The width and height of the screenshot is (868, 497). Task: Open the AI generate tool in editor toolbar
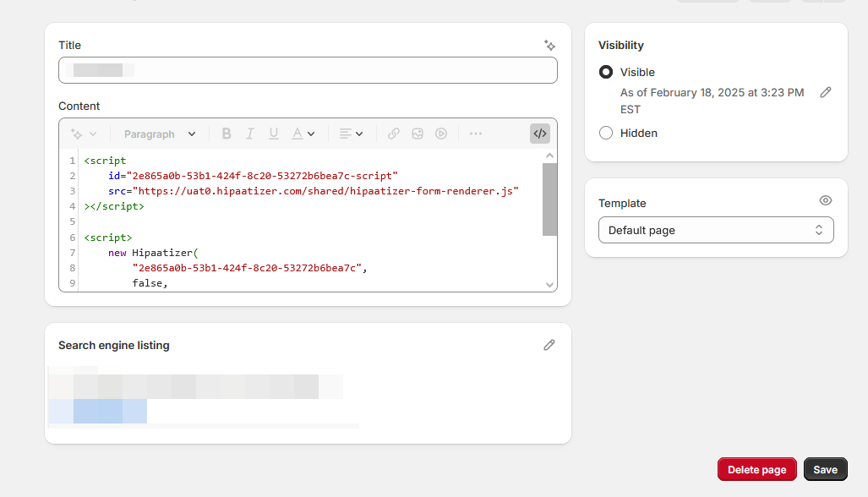pyautogui.click(x=76, y=134)
